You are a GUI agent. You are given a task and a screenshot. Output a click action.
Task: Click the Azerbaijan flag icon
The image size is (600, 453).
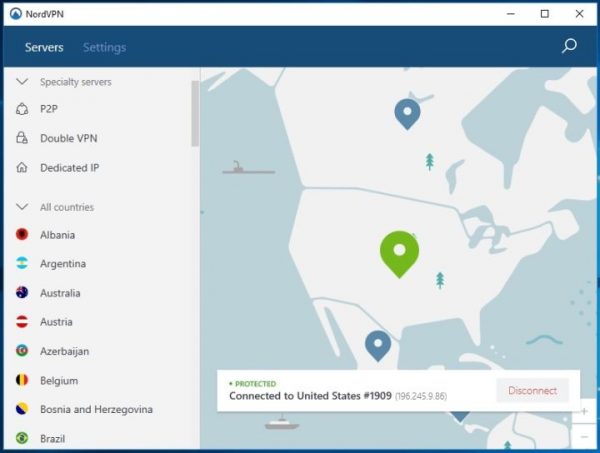click(22, 351)
